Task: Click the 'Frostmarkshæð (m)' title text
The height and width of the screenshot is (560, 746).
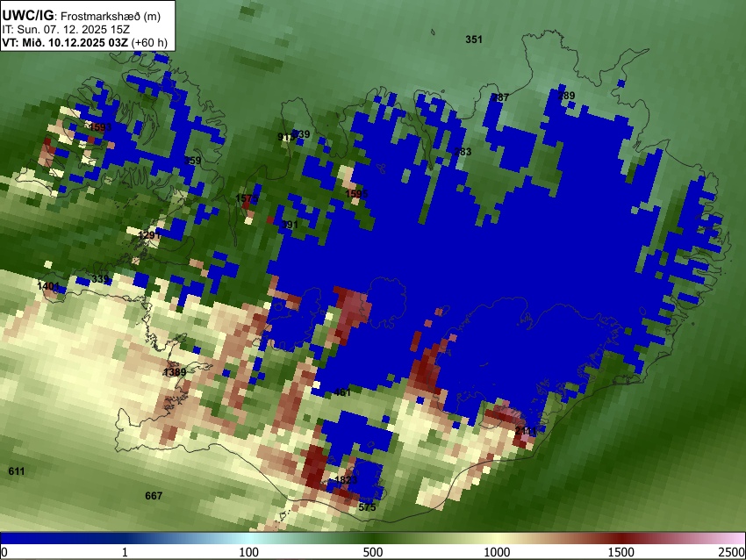Action: tap(111, 16)
